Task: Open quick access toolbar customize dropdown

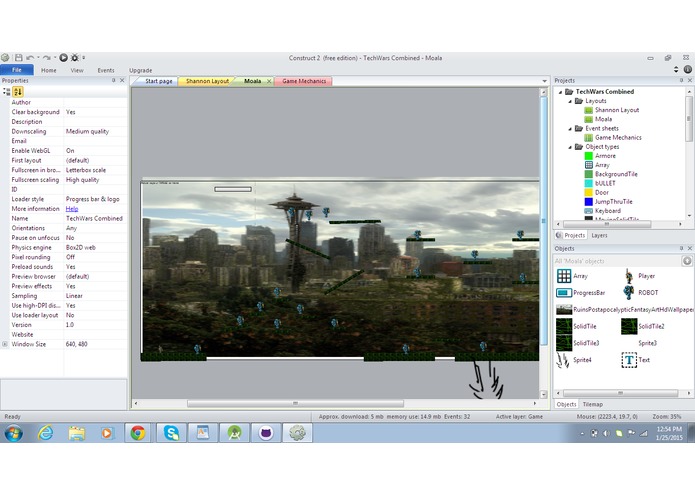Action: (x=84, y=58)
